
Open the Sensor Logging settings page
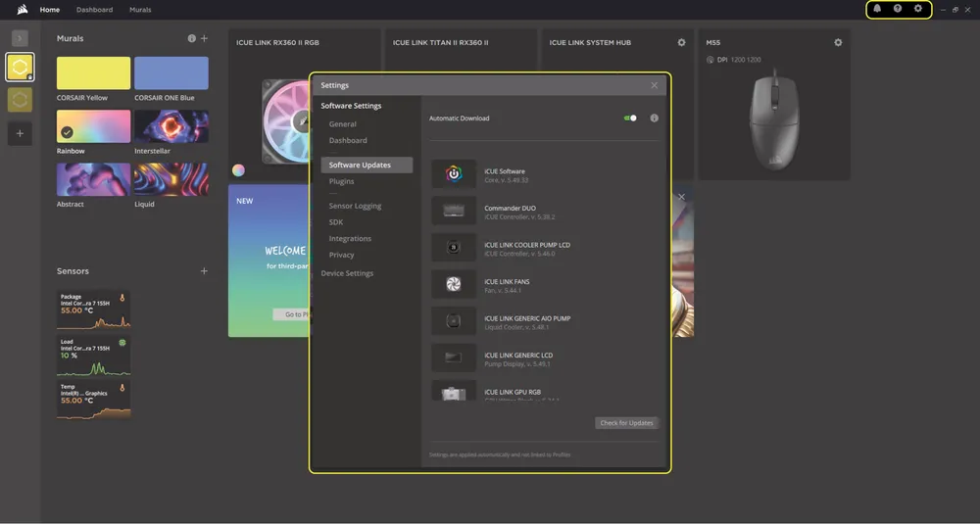click(x=355, y=206)
